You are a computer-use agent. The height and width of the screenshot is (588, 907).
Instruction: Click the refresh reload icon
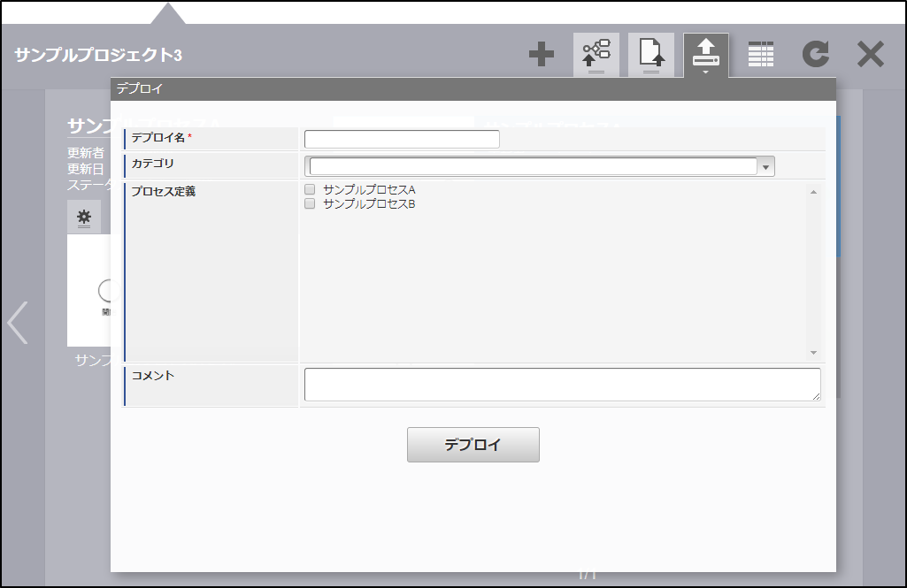pyautogui.click(x=816, y=54)
